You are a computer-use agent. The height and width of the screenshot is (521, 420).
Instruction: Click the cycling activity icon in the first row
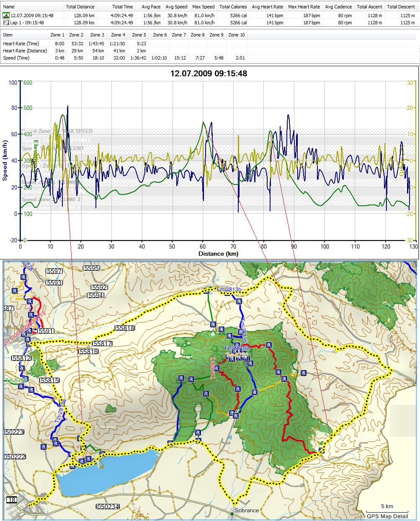click(x=5, y=16)
